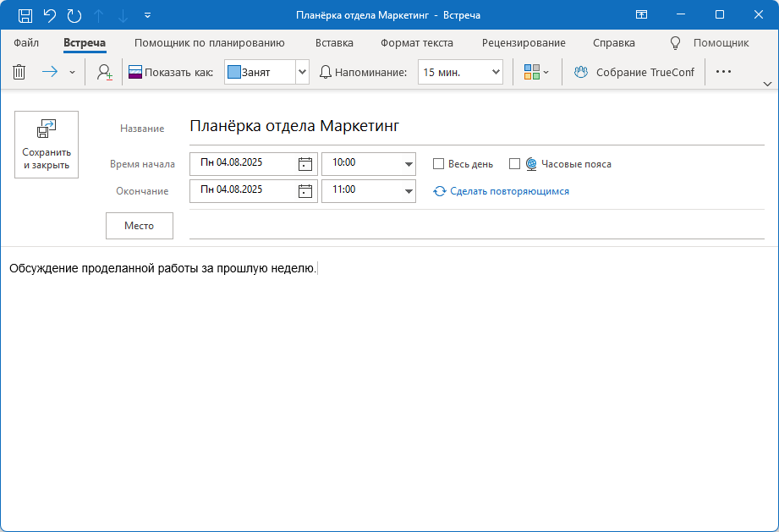Viewport: 779px width, 532px height.
Task: Open the Insert ribbon tab
Action: click(x=334, y=43)
